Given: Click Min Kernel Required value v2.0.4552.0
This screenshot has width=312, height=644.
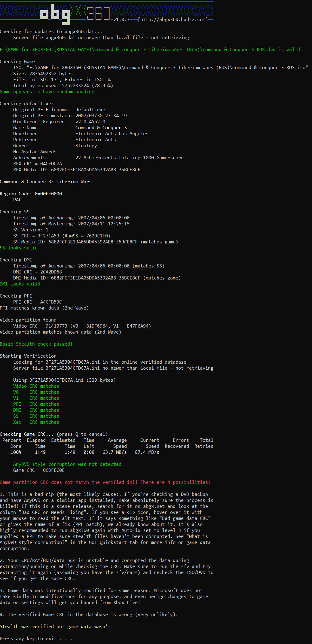Looking at the screenshot, I should pyautogui.click(x=90, y=122).
